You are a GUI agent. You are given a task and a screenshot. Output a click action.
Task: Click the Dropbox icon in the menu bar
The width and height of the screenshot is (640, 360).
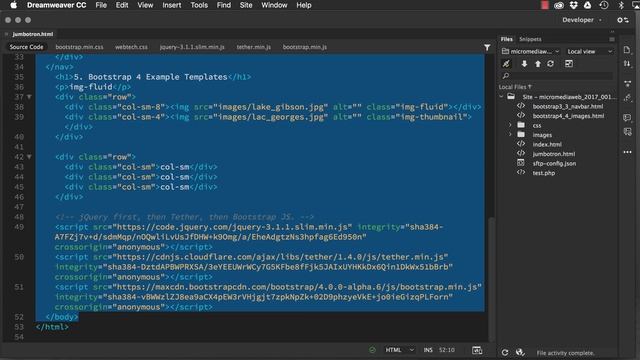573,5
